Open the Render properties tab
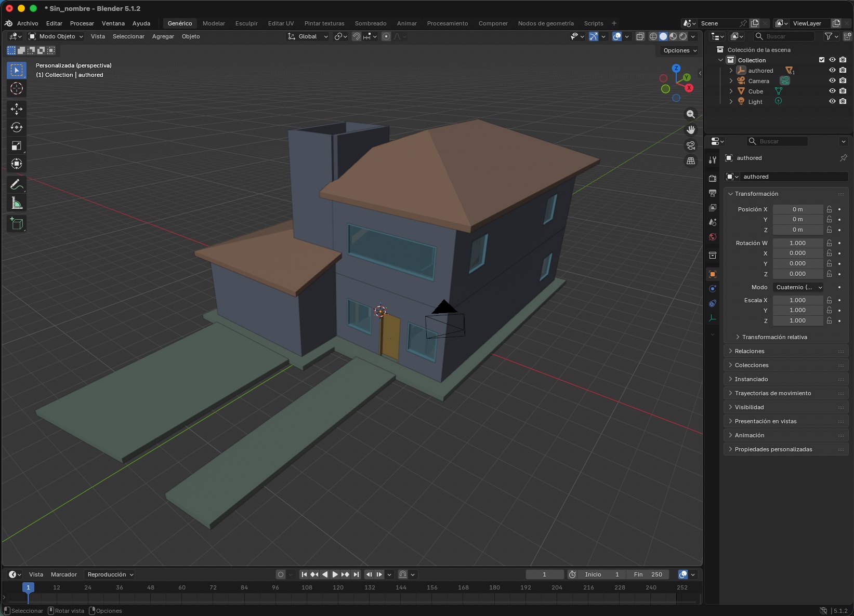This screenshot has width=854, height=616. pos(713,179)
